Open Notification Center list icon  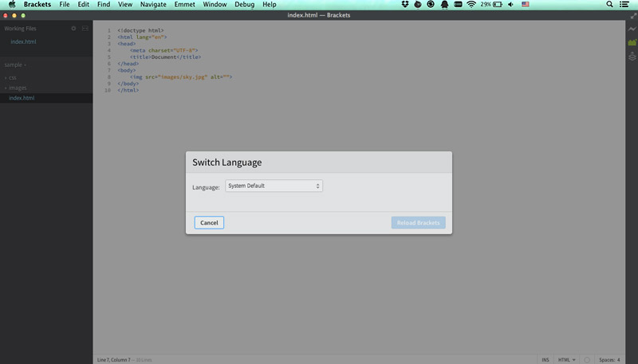(x=624, y=5)
